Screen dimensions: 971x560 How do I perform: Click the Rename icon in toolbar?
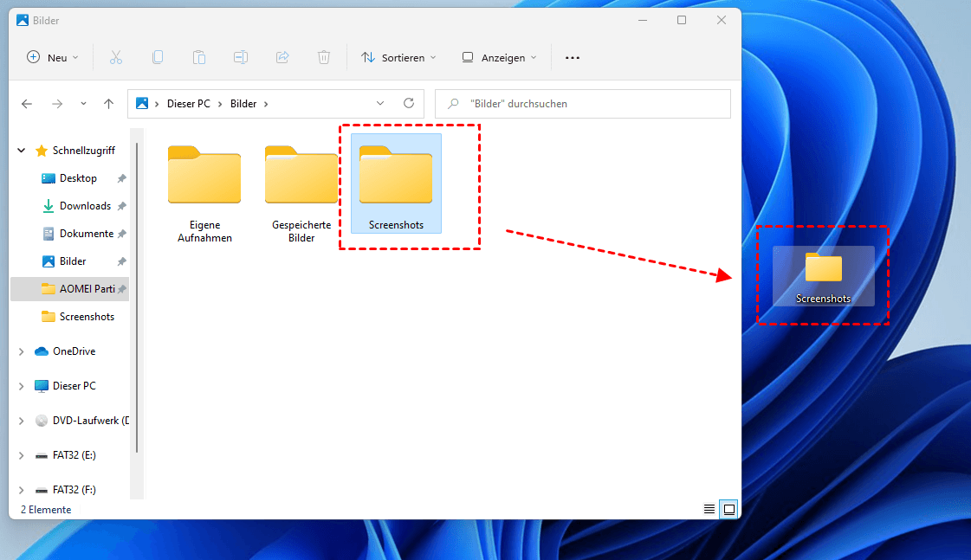pyautogui.click(x=240, y=57)
